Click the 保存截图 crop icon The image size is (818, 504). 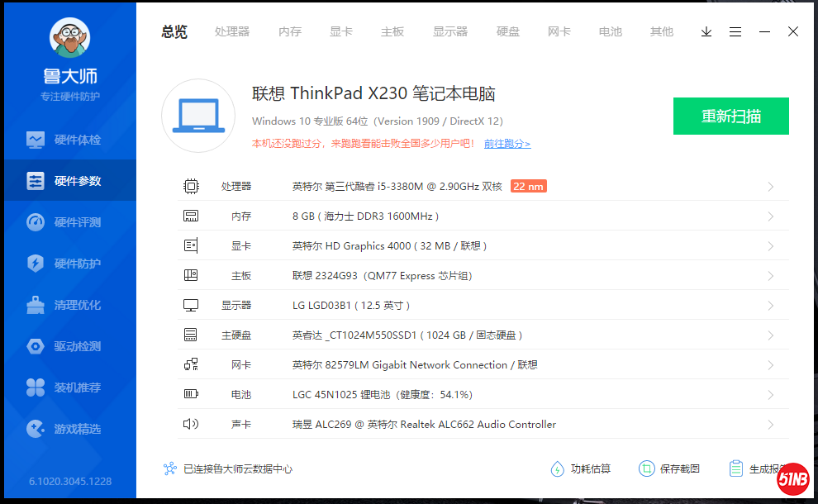click(646, 468)
